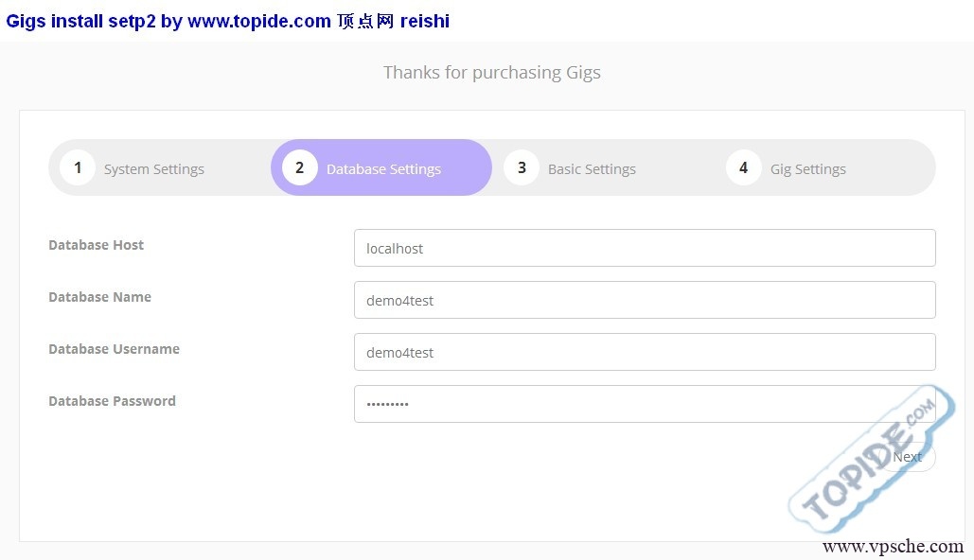The width and height of the screenshot is (974, 560).
Task: Click the Database Host field label
Action: [x=97, y=245]
